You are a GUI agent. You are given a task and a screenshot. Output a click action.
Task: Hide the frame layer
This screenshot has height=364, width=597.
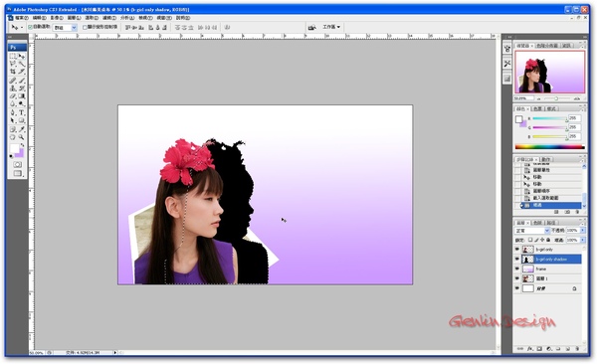pos(517,269)
